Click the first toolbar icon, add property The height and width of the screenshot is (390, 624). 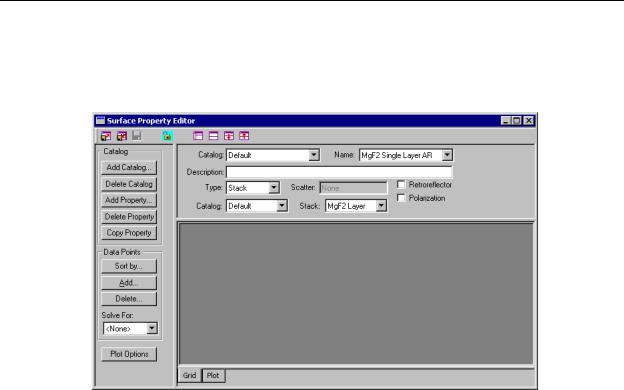pyautogui.click(x=106, y=136)
